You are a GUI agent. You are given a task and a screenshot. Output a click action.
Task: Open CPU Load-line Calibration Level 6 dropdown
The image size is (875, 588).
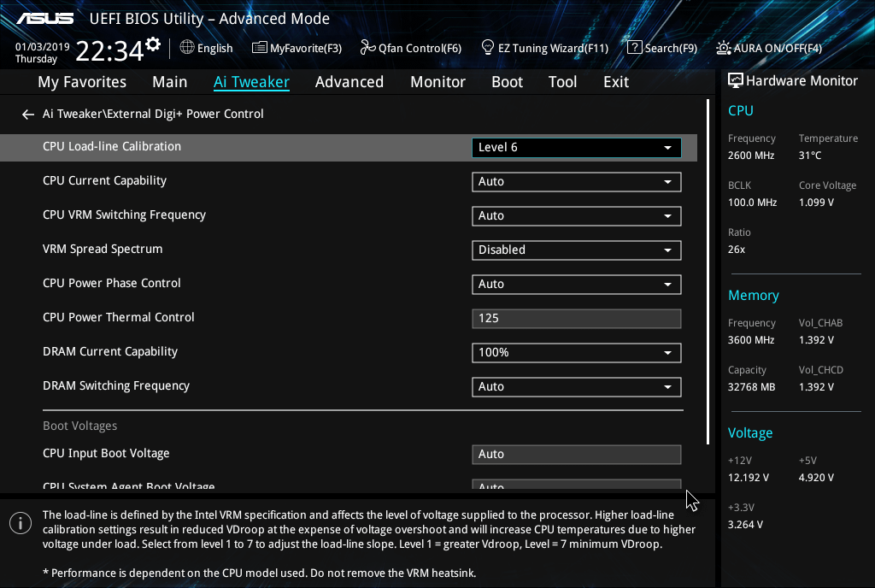577,147
